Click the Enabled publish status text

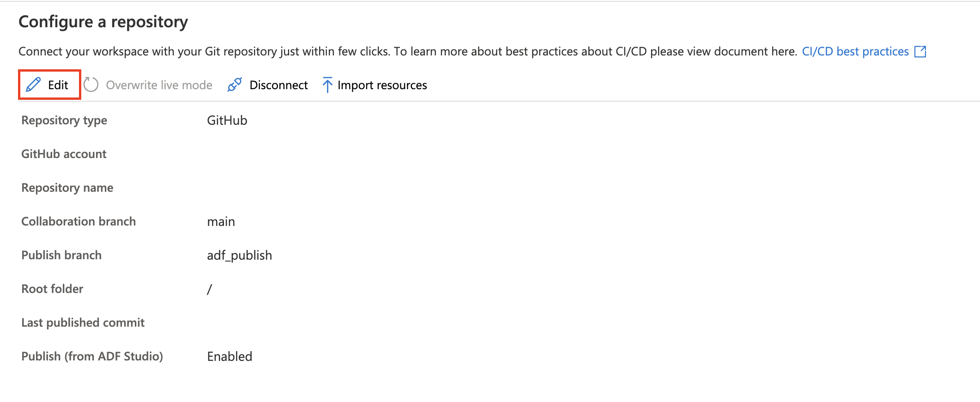click(x=230, y=356)
